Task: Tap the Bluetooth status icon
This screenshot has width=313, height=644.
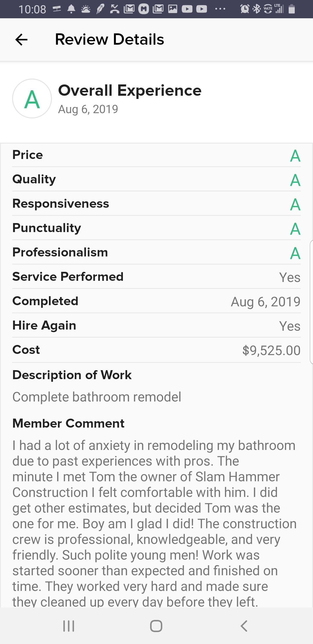Action: (x=256, y=9)
